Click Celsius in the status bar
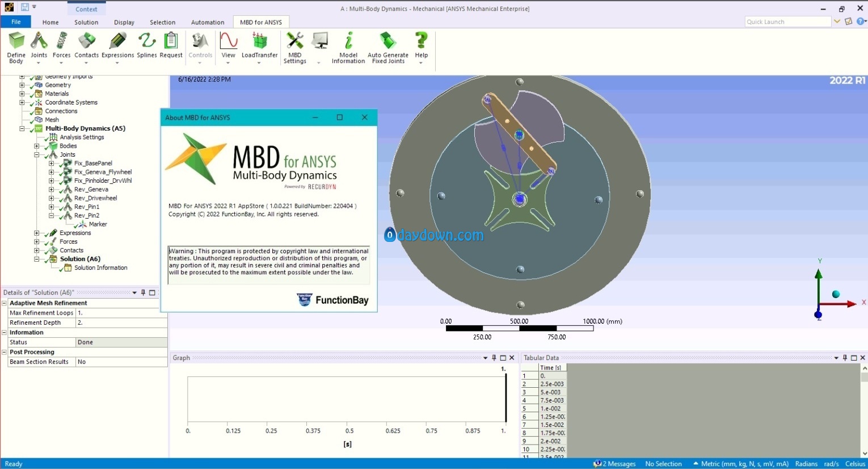The width and height of the screenshot is (868, 469). (x=855, y=464)
